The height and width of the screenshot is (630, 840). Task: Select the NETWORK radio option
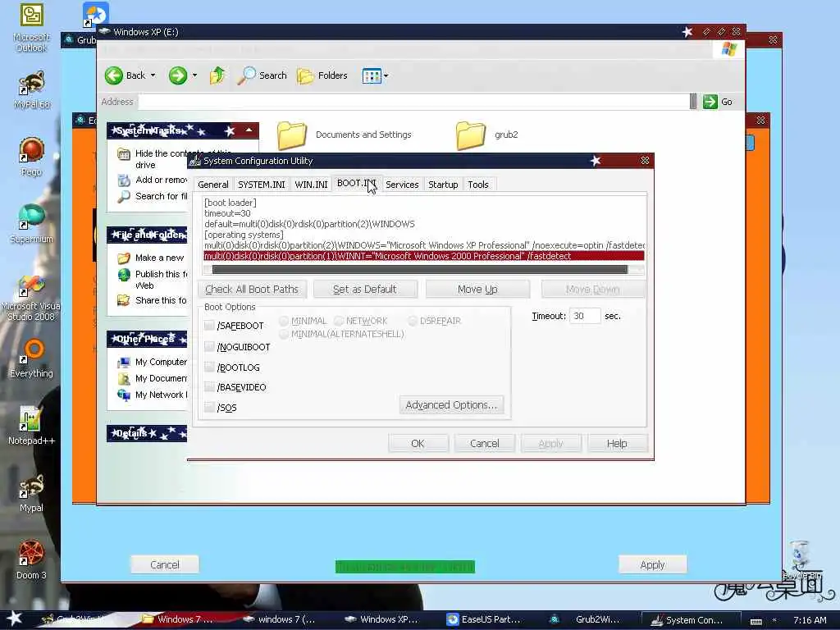(339, 321)
